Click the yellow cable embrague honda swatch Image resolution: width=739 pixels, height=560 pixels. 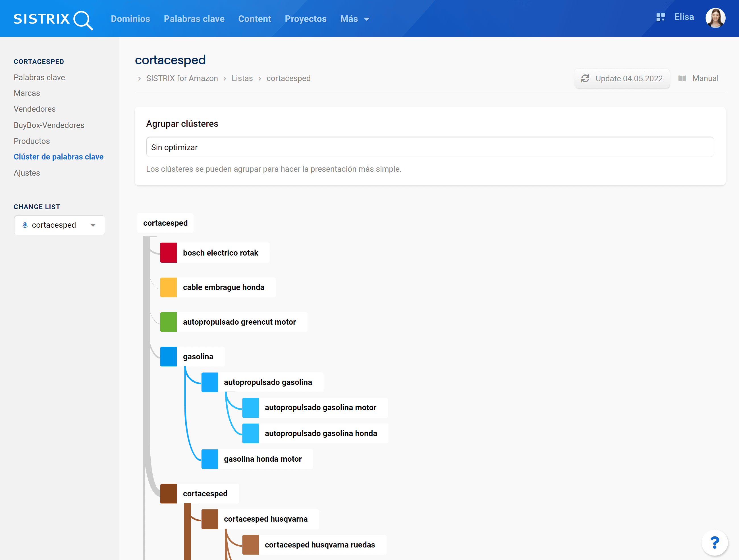168,287
